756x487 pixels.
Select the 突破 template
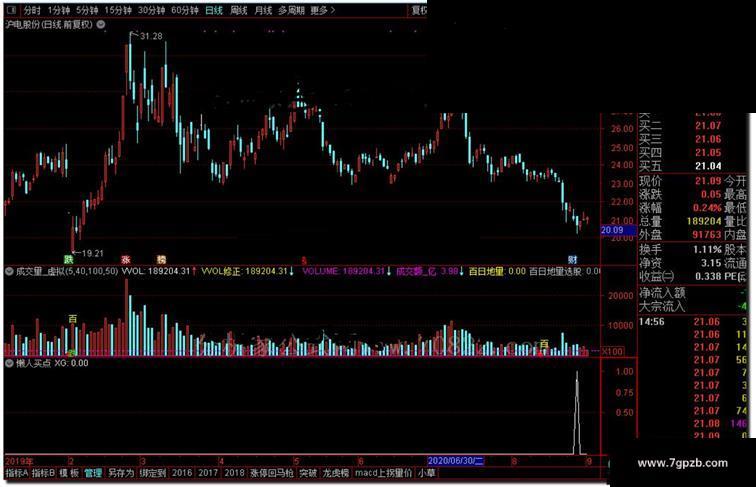(x=308, y=473)
